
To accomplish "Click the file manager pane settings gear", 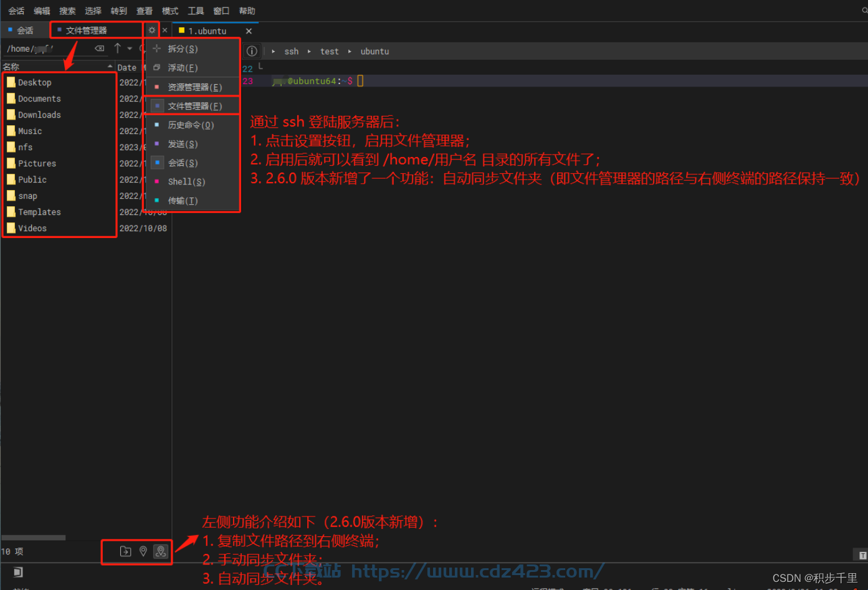I will 152,30.
